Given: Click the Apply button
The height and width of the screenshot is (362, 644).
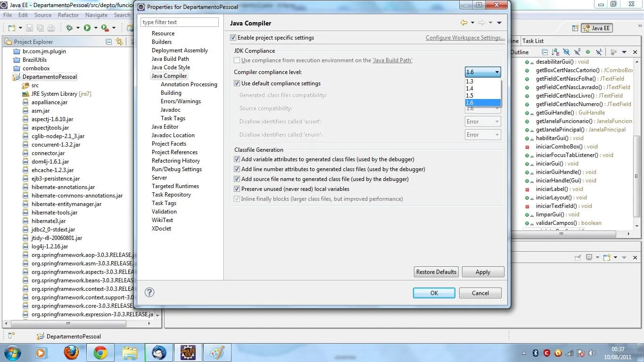Looking at the screenshot, I should click(483, 272).
